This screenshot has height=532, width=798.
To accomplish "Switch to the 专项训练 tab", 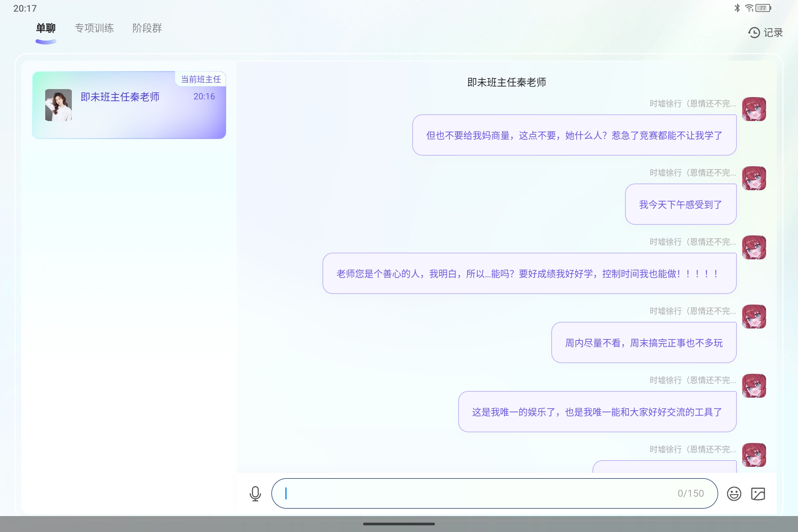I will [x=94, y=28].
